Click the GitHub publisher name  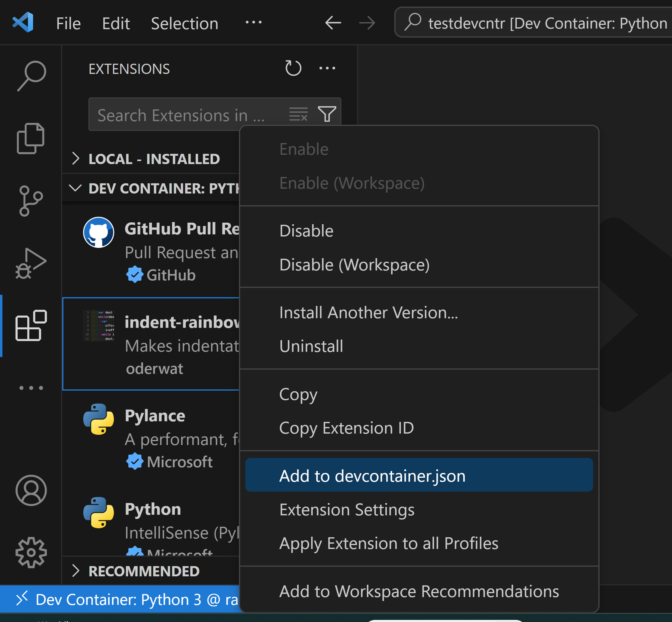click(171, 275)
